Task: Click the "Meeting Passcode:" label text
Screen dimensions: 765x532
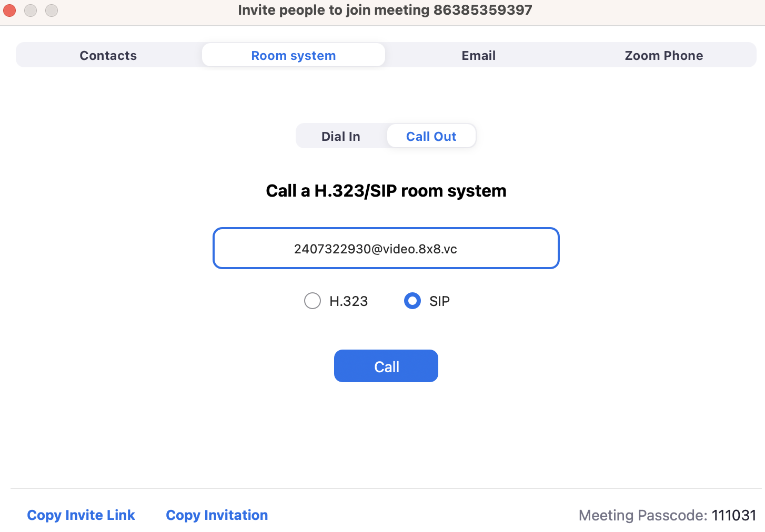Action: [643, 515]
